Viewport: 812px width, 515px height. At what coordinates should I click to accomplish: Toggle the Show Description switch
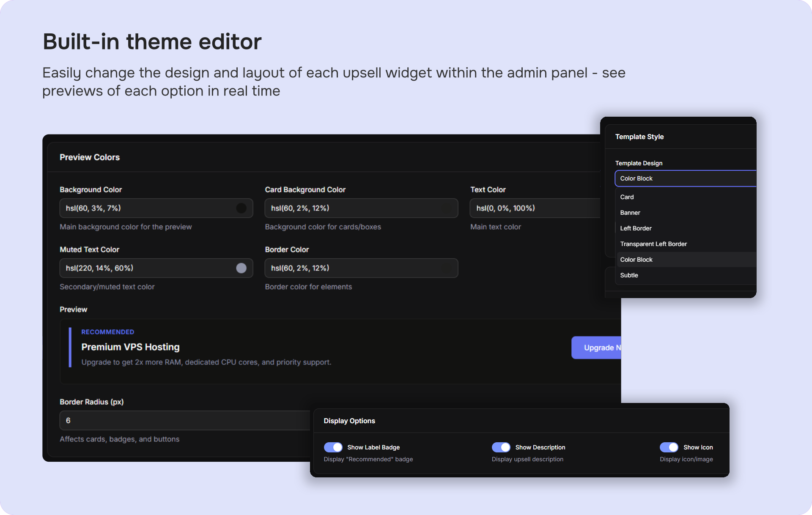[x=501, y=447]
